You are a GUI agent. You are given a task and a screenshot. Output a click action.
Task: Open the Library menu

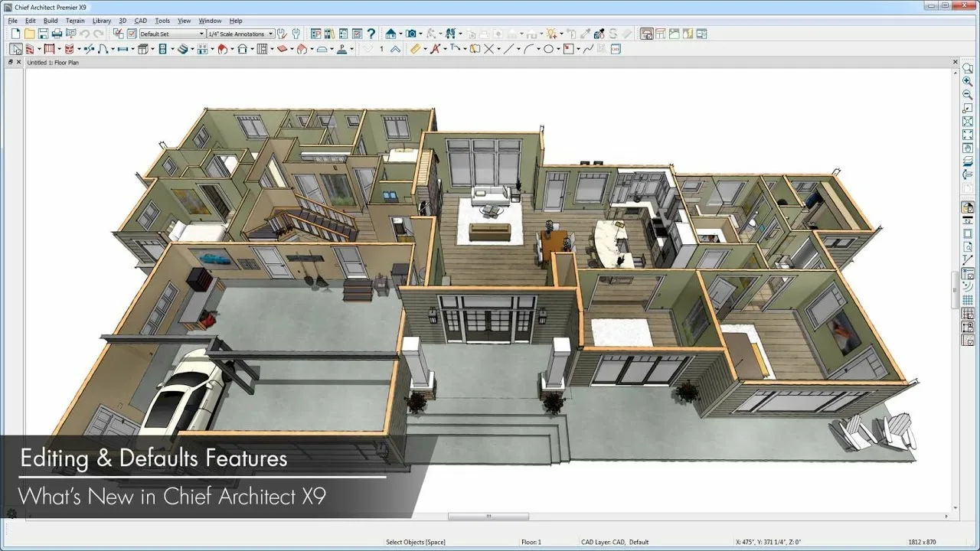pyautogui.click(x=102, y=21)
